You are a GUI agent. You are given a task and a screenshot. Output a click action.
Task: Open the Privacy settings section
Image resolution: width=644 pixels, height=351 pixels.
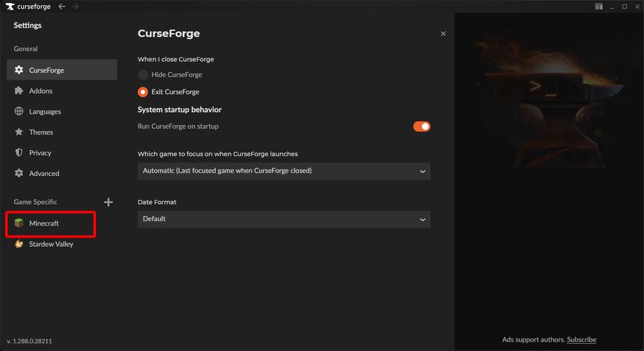pos(62,152)
